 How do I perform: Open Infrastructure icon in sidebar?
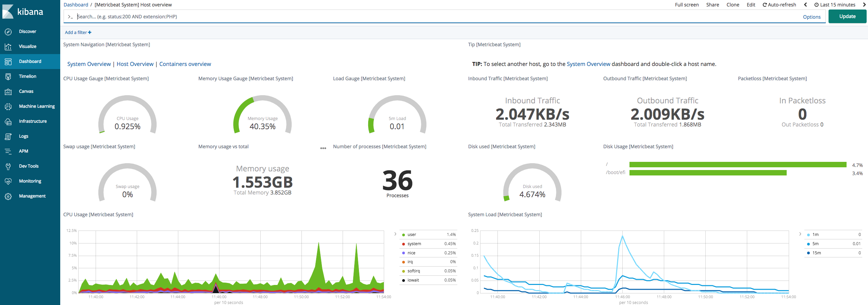click(8, 121)
